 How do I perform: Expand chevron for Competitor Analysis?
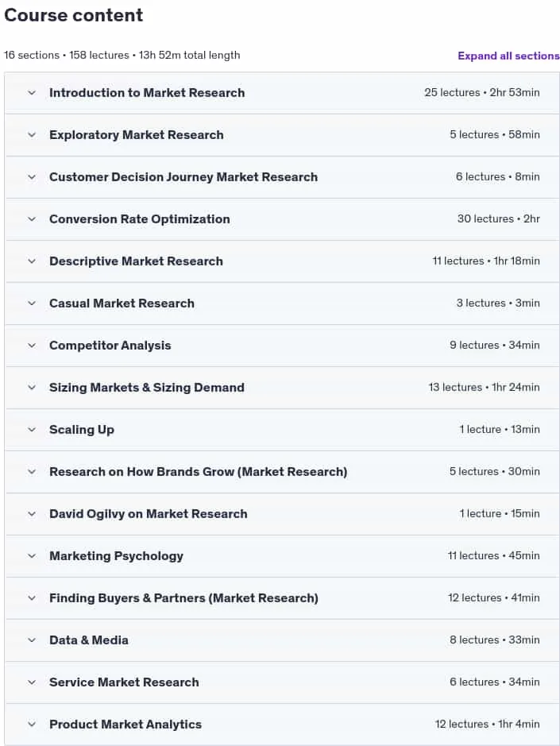(32, 346)
